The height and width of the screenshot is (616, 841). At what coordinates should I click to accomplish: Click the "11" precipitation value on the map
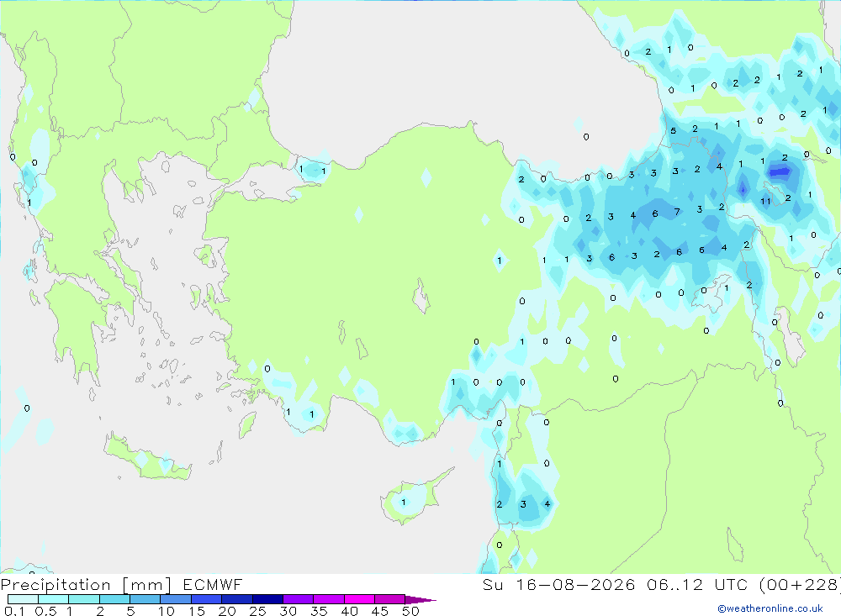pos(765,202)
